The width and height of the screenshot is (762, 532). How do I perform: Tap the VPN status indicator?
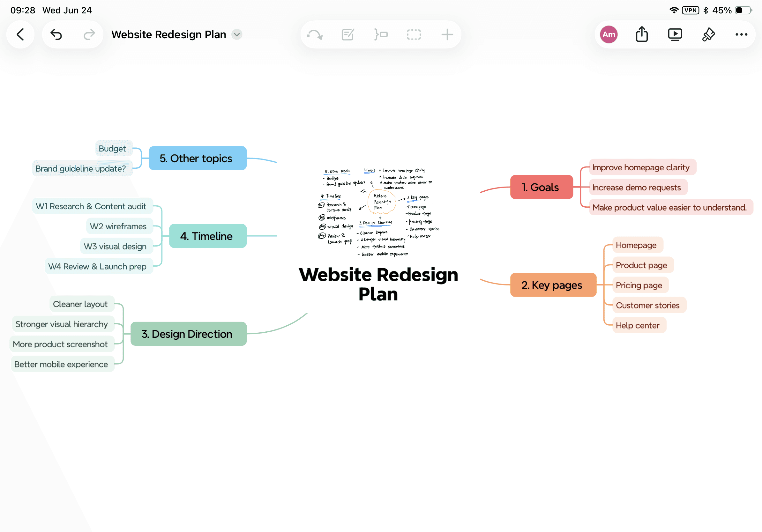tap(690, 10)
